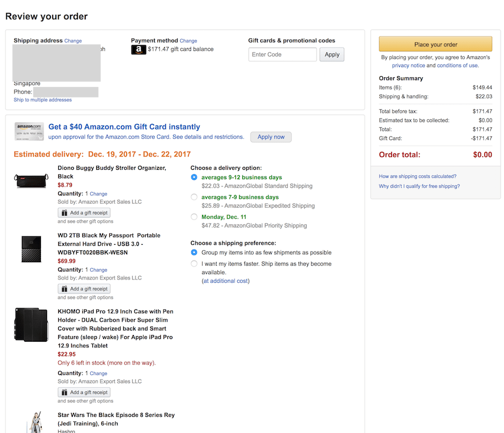This screenshot has height=433, width=504.
Task: Click Place your order button
Action: tap(436, 44)
